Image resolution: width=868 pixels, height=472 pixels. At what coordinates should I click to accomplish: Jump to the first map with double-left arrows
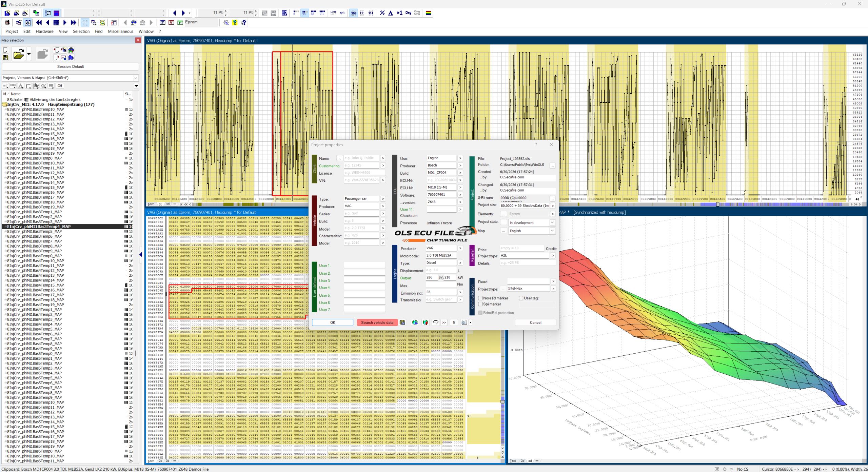[39, 22]
